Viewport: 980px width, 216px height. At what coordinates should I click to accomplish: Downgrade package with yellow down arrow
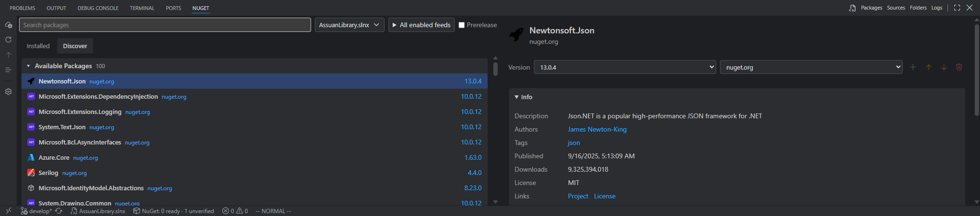coord(944,67)
